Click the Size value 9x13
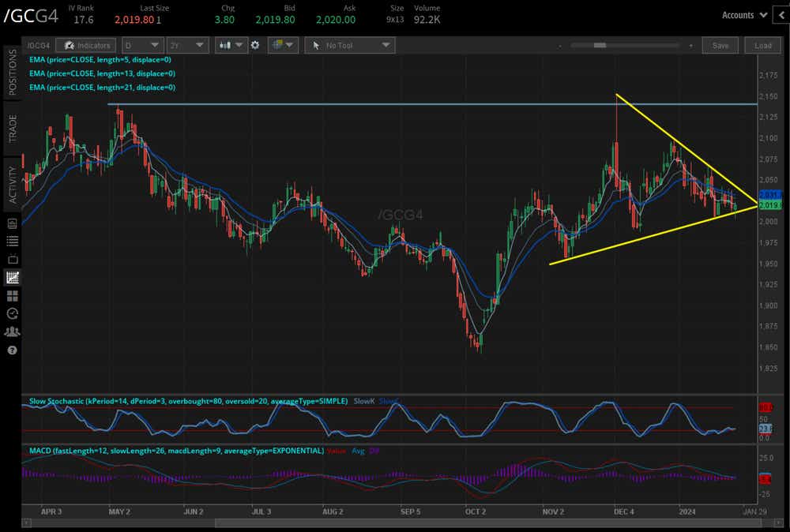This screenshot has width=790, height=532. tap(395, 20)
